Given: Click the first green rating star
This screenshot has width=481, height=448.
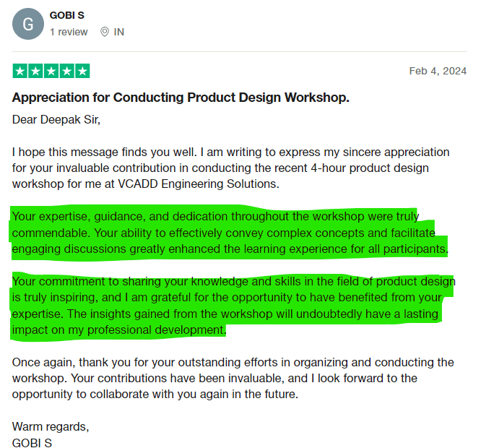Looking at the screenshot, I should 19,71.
